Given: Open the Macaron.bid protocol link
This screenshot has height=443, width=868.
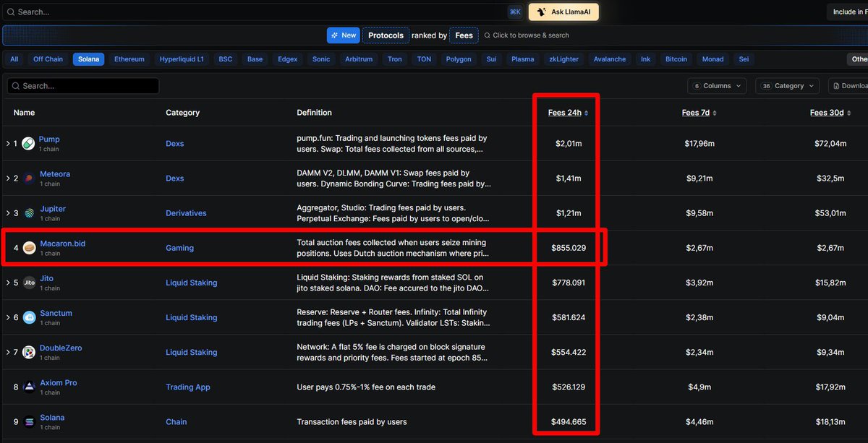Looking at the screenshot, I should pyautogui.click(x=62, y=244).
